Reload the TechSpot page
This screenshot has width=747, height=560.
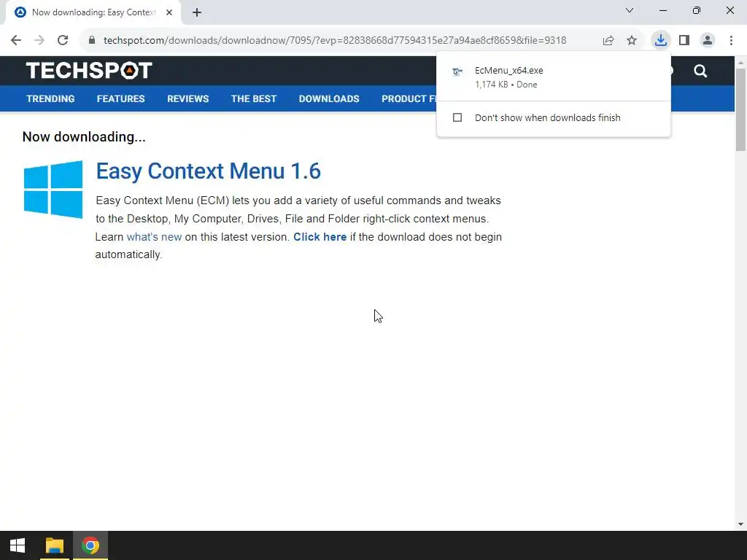63,40
